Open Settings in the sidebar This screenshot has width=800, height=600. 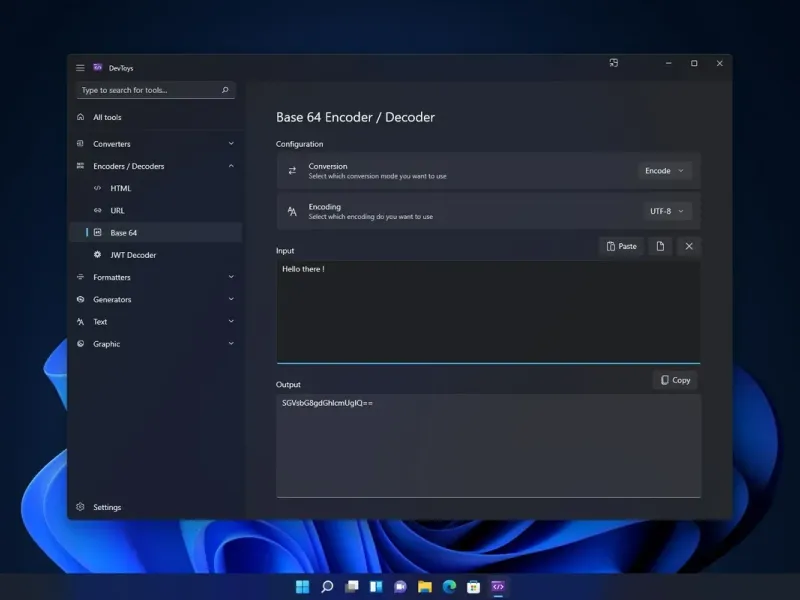(x=155, y=507)
